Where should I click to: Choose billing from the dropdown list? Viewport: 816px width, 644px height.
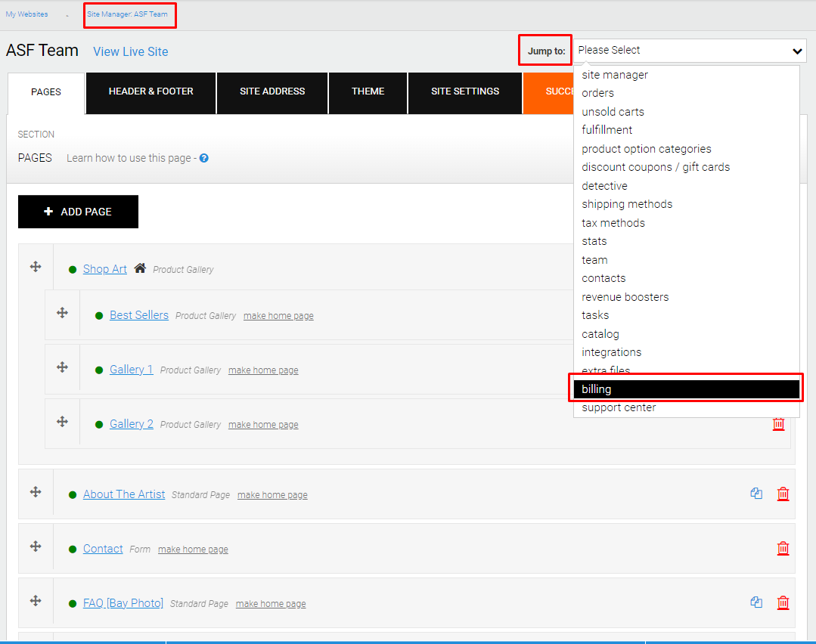click(x=687, y=389)
